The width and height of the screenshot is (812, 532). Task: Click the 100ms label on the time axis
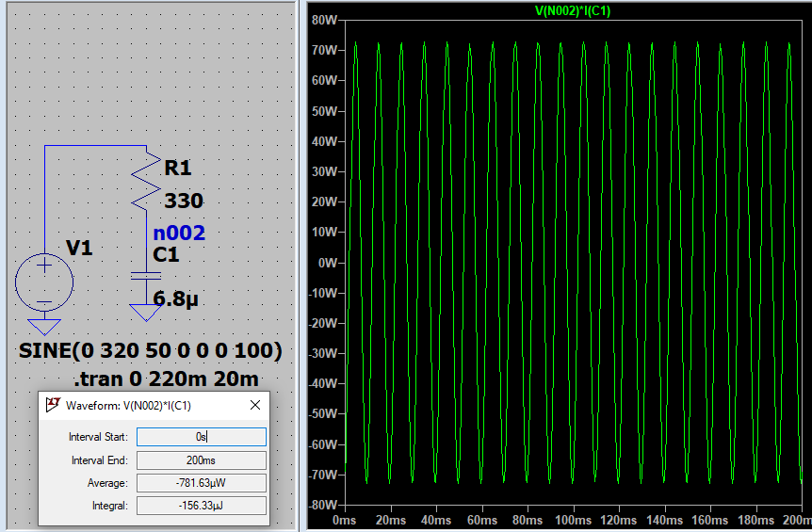point(573,521)
